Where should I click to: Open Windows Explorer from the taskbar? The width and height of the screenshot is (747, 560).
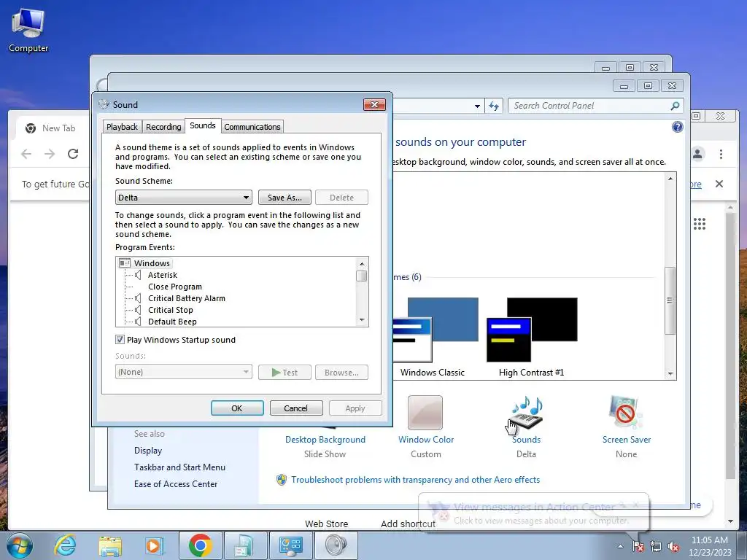[110, 545]
